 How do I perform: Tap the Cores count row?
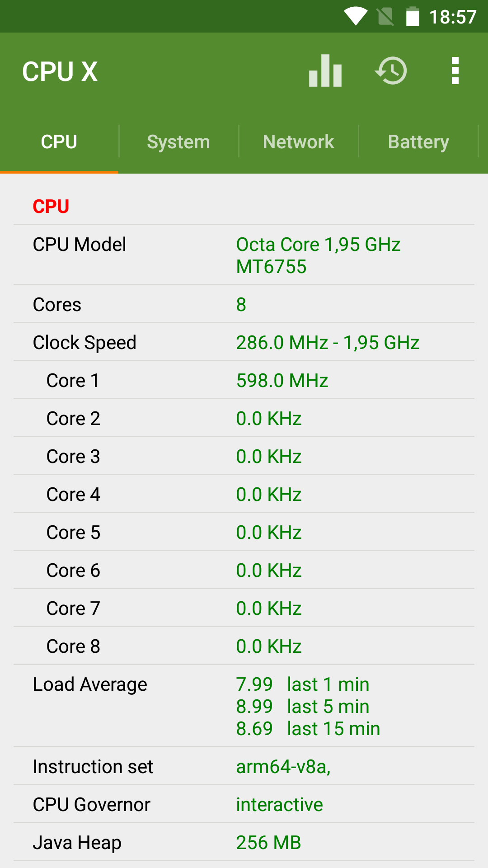(x=244, y=304)
